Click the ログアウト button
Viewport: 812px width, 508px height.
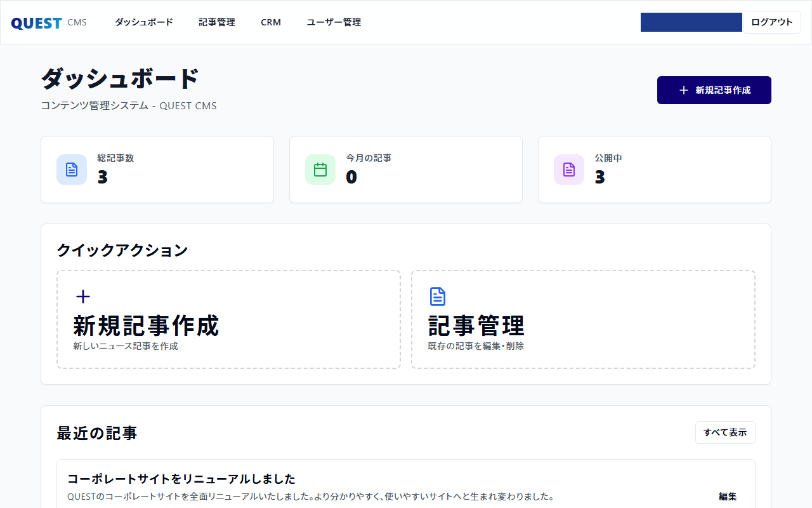pyautogui.click(x=771, y=22)
